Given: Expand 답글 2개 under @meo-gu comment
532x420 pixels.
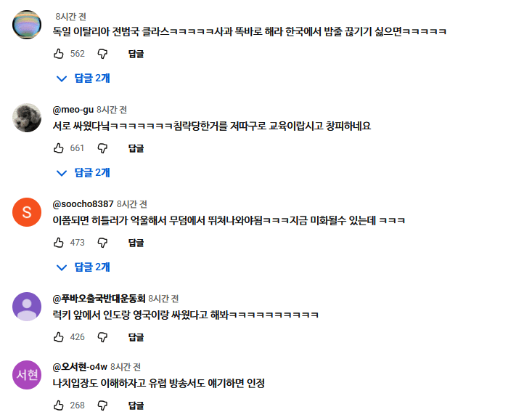Looking at the screenshot, I should click(83, 172).
